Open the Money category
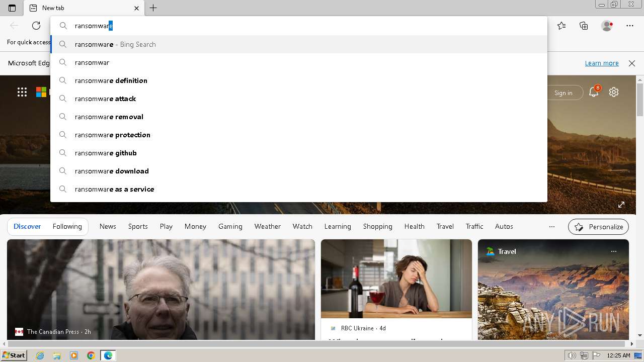Image resolution: width=644 pixels, height=362 pixels. tap(195, 226)
